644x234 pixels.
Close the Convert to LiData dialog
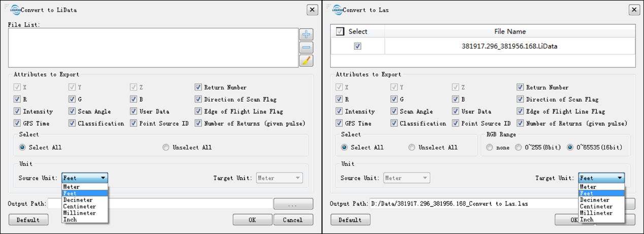[312, 10]
